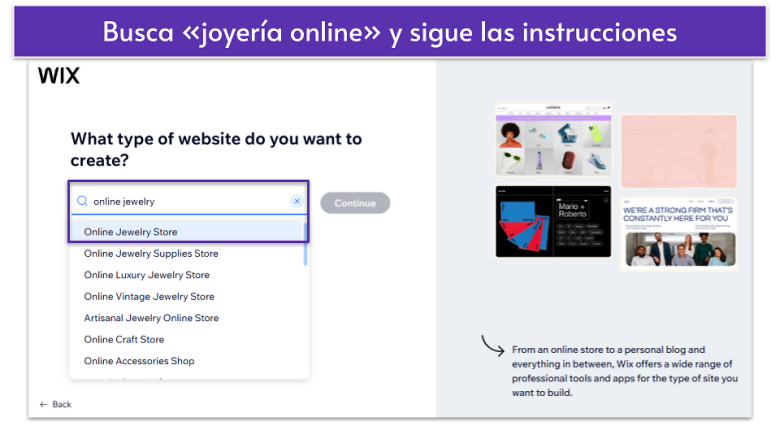Select 'Online Jewelry Store' suggestion
Image resolution: width=780 pixels, height=439 pixels.
[188, 232]
